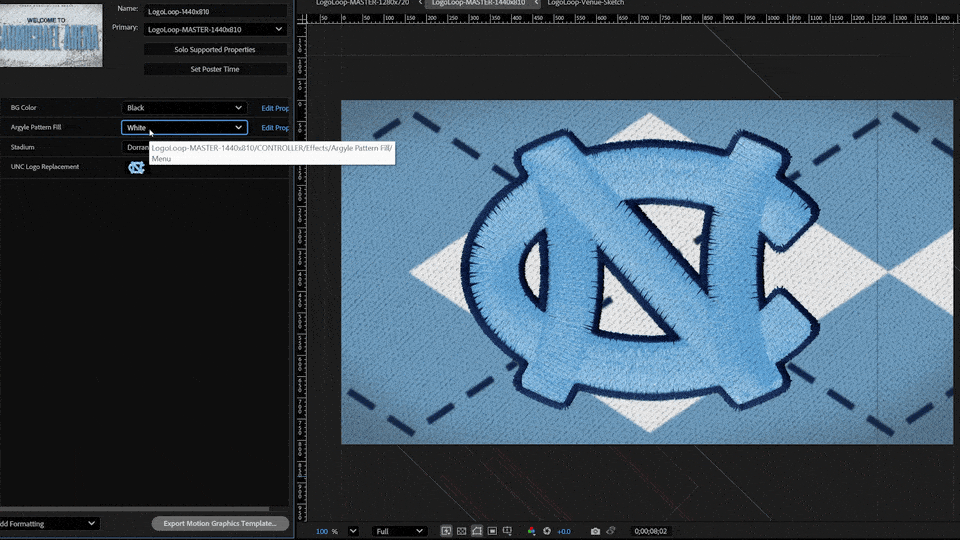Open the Primary composition dropdown
Screen dimensions: 960x540
tap(215, 29)
